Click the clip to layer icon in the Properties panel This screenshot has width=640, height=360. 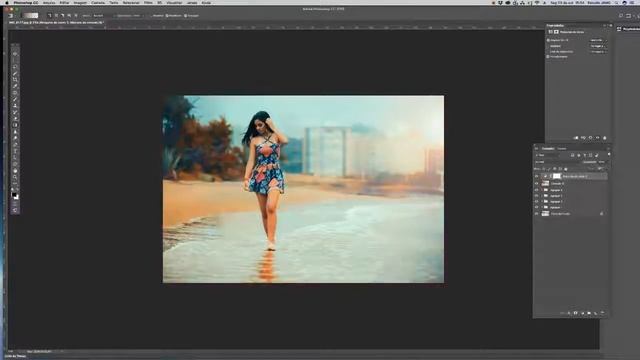click(x=576, y=138)
